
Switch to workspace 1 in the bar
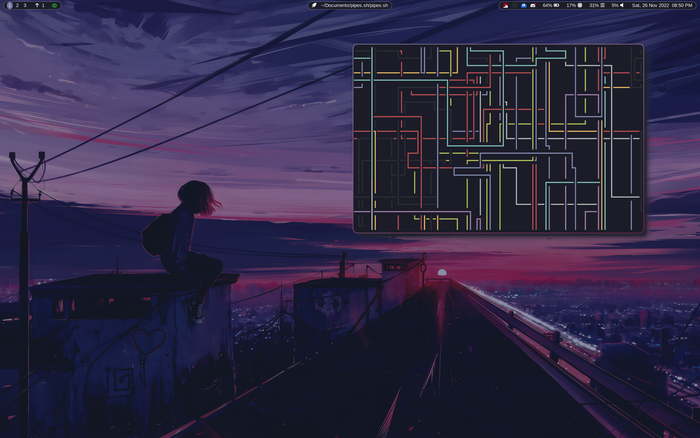coord(9,5)
